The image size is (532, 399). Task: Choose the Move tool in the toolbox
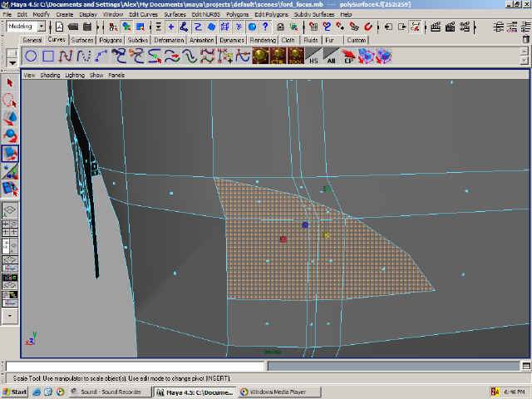[10, 118]
